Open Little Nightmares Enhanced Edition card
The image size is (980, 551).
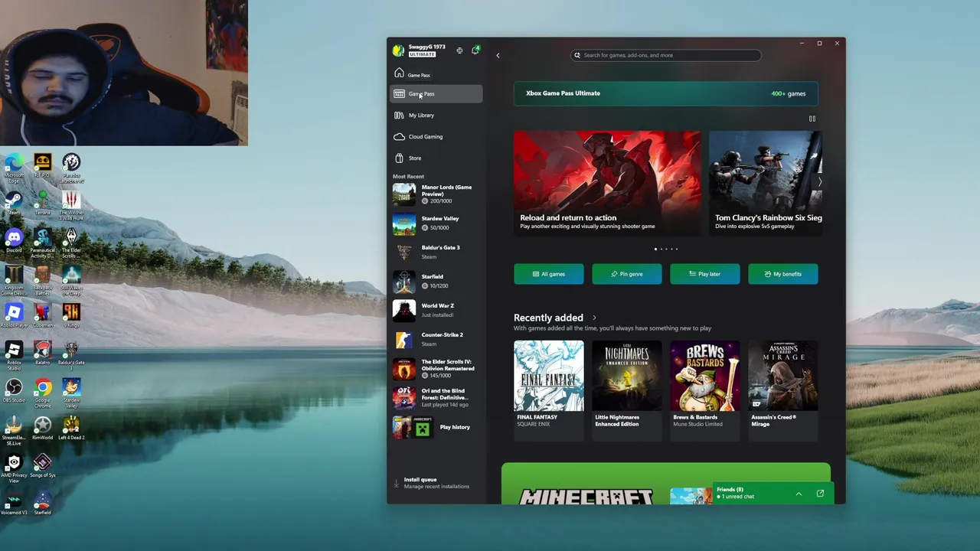coord(627,390)
